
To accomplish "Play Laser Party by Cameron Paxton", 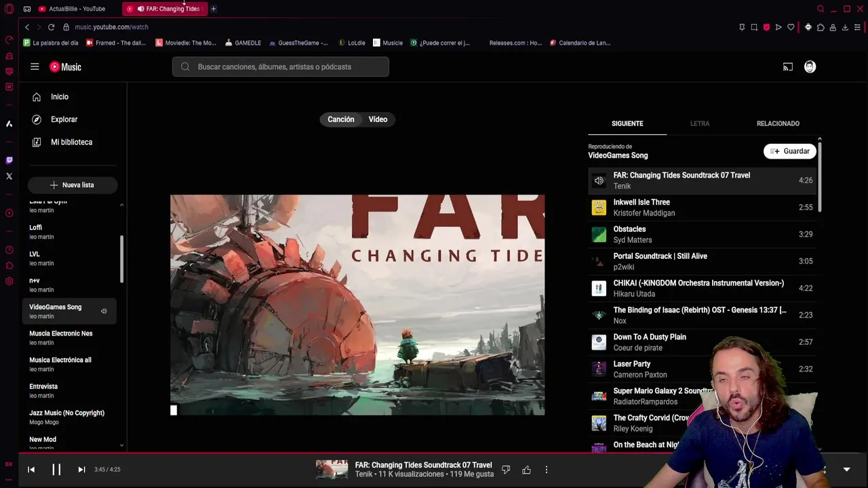I will tap(702, 369).
